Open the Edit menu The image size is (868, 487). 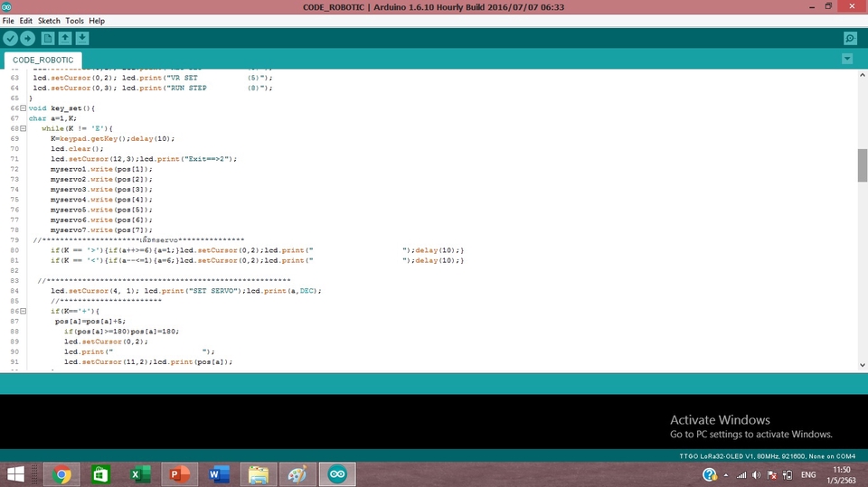26,21
